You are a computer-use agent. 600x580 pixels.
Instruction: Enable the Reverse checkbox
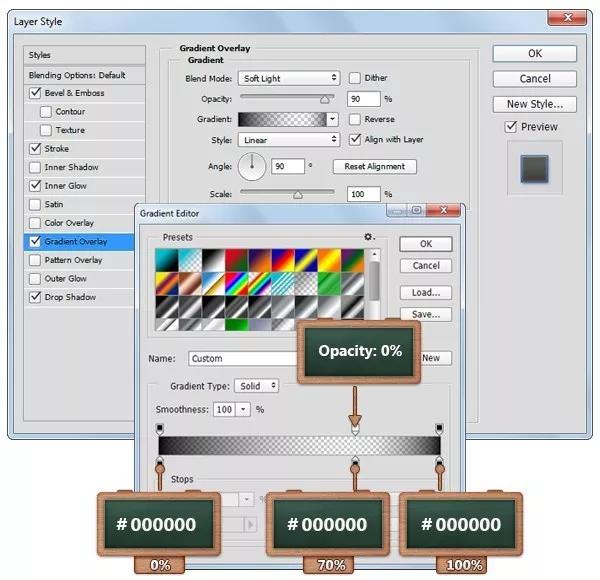354,119
